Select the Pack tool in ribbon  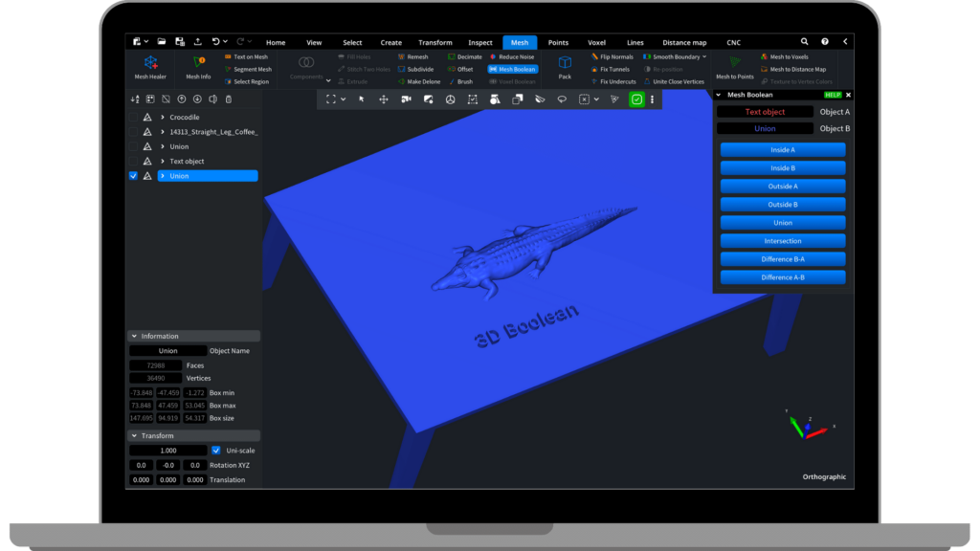565,67
